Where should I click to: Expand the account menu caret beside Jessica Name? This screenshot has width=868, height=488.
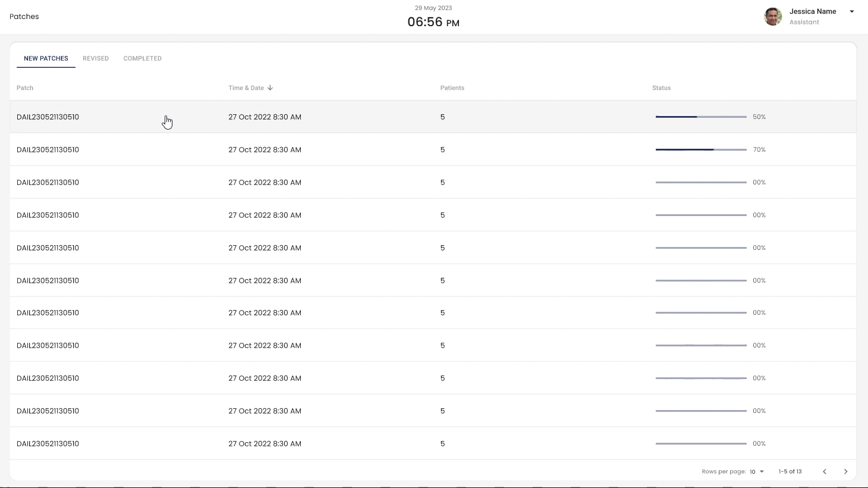click(x=851, y=12)
